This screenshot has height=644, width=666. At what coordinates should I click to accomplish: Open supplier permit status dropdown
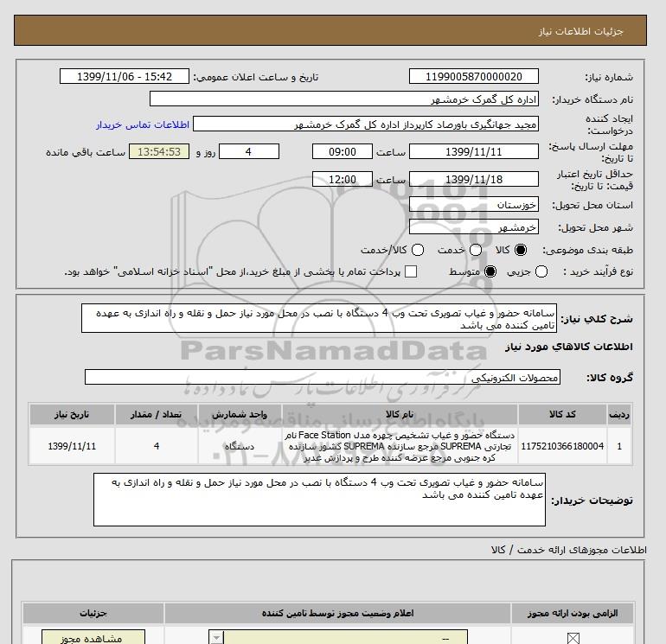coord(338,638)
